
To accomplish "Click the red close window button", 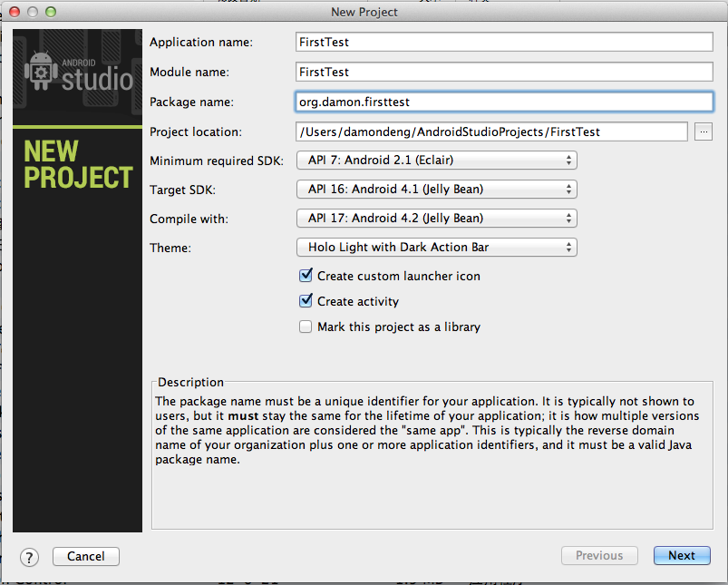I will point(15,12).
